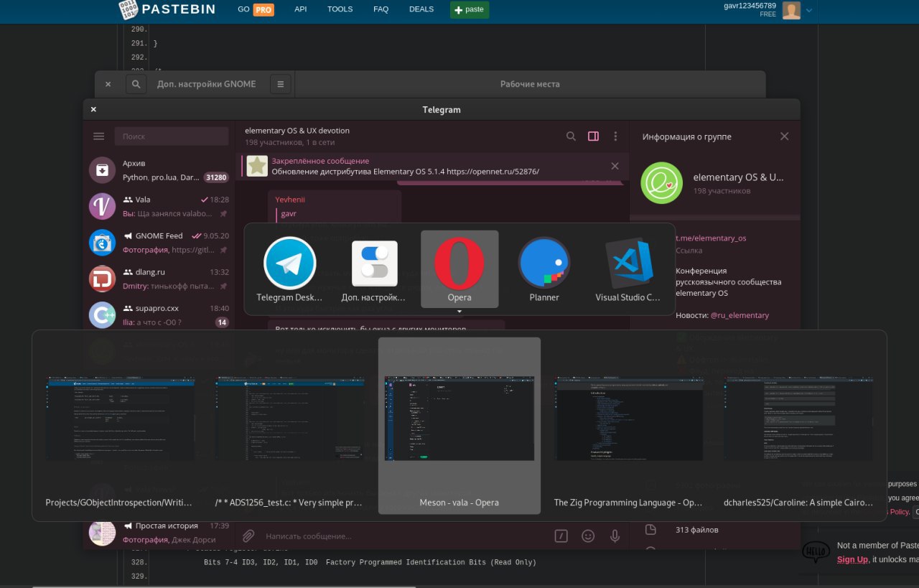
Task: Click the attach file paperclip icon
Action: pos(248,536)
